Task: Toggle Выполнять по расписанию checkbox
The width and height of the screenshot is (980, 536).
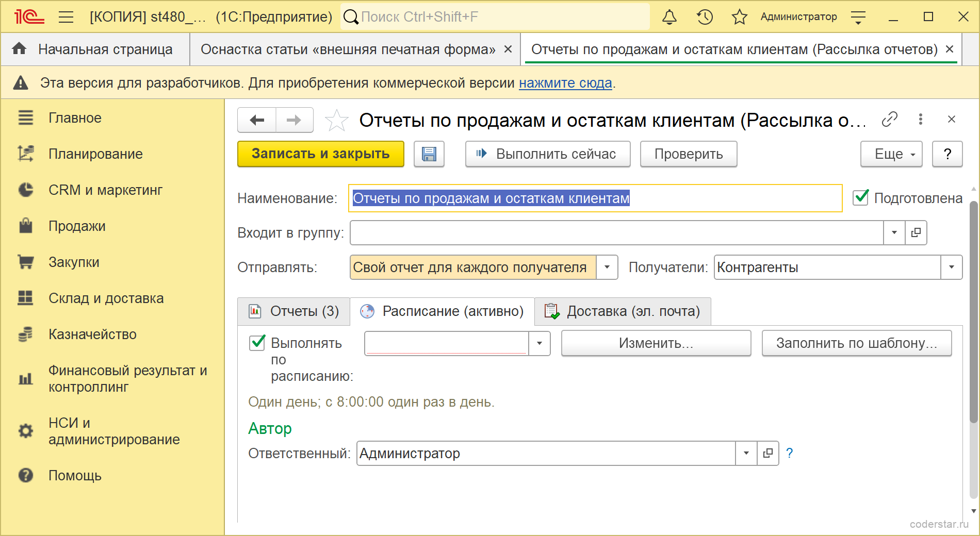Action: 257,343
